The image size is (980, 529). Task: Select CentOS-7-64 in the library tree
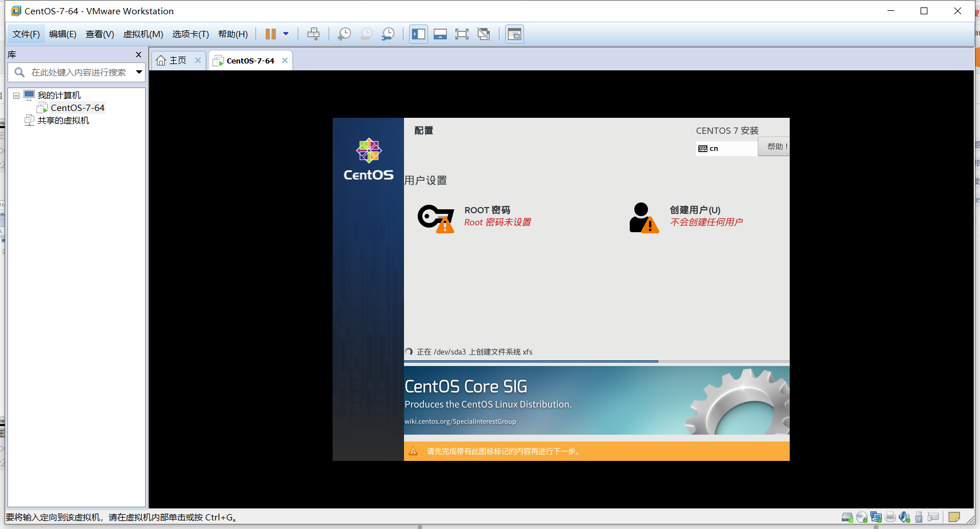click(77, 108)
